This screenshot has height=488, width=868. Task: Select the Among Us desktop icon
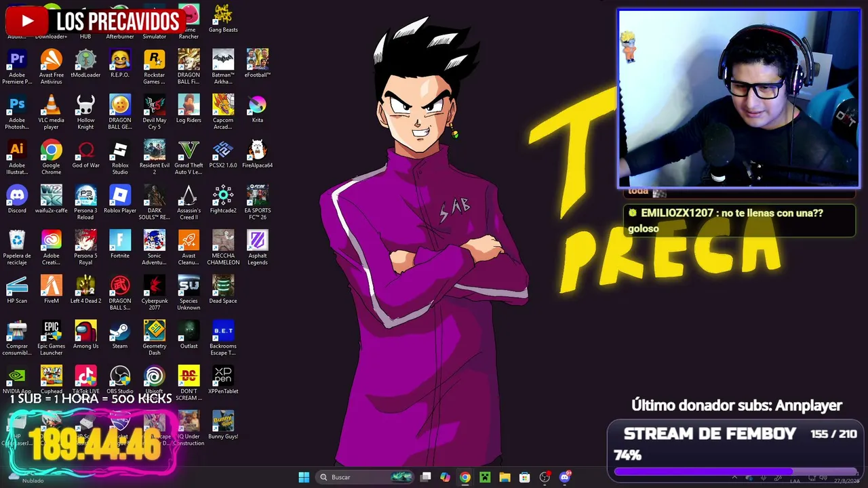click(x=85, y=335)
